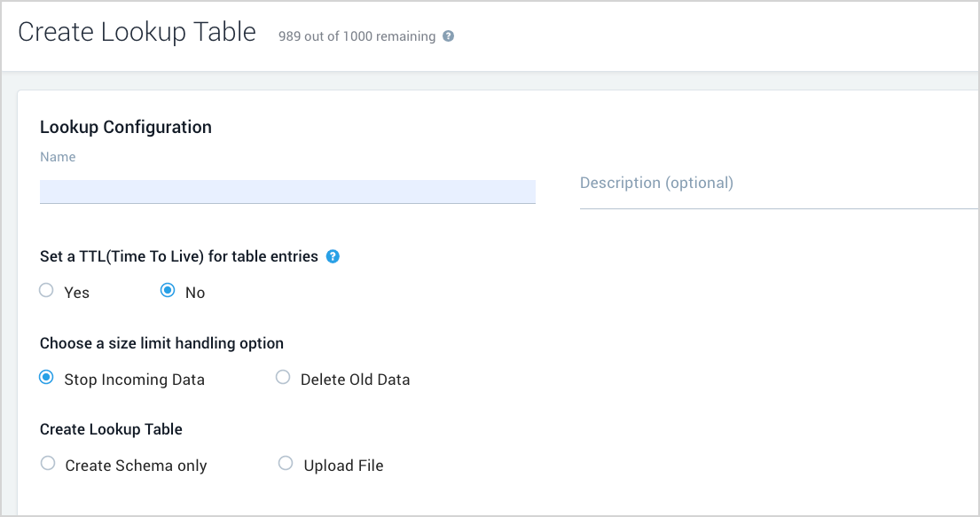Click inside the Name input field

(x=287, y=191)
